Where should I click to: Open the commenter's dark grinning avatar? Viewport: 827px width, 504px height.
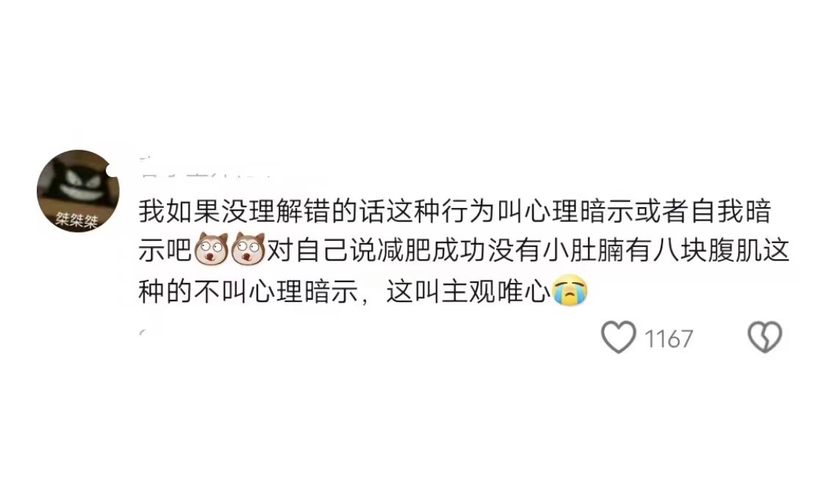point(78,191)
